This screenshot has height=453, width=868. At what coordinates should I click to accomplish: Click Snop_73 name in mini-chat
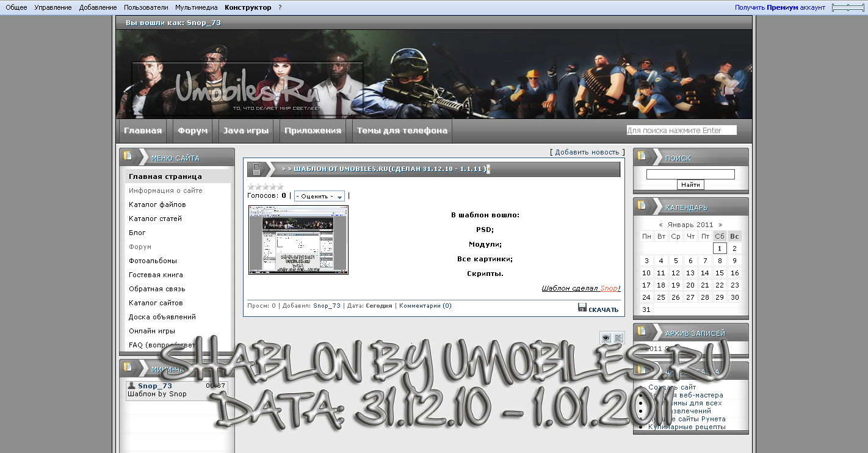pyautogui.click(x=155, y=386)
